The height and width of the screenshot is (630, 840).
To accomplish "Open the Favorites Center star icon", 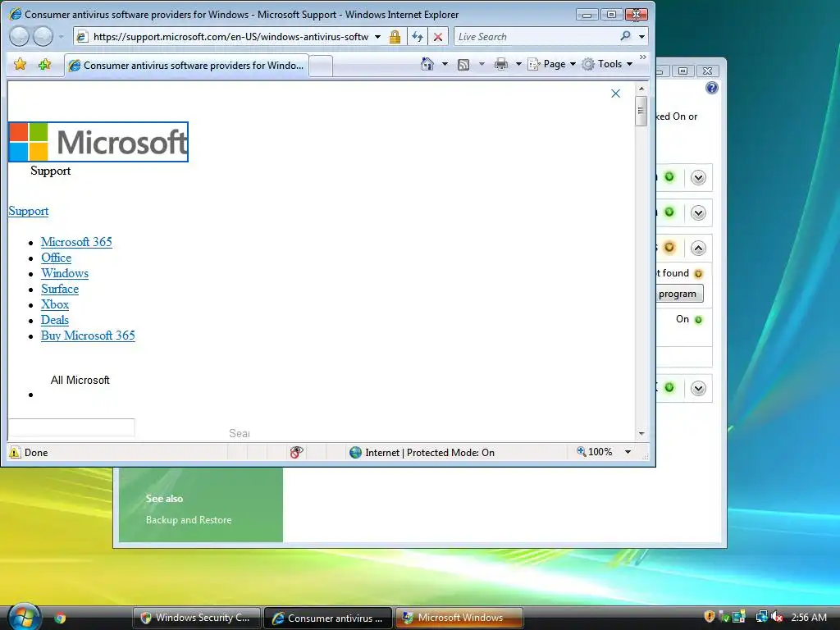I will pos(21,65).
